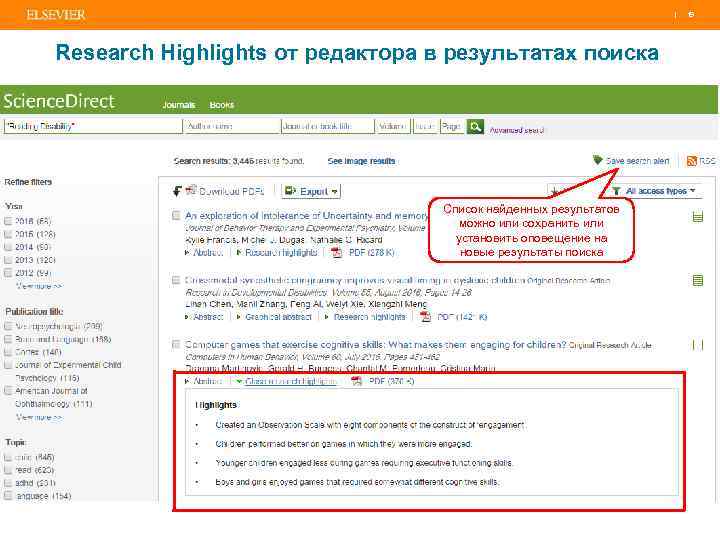Click the Volume field

pos(394,126)
